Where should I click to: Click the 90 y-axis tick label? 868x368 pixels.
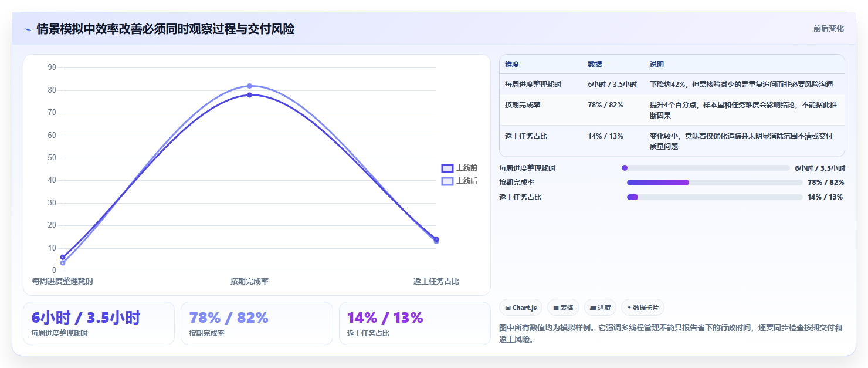tap(52, 67)
